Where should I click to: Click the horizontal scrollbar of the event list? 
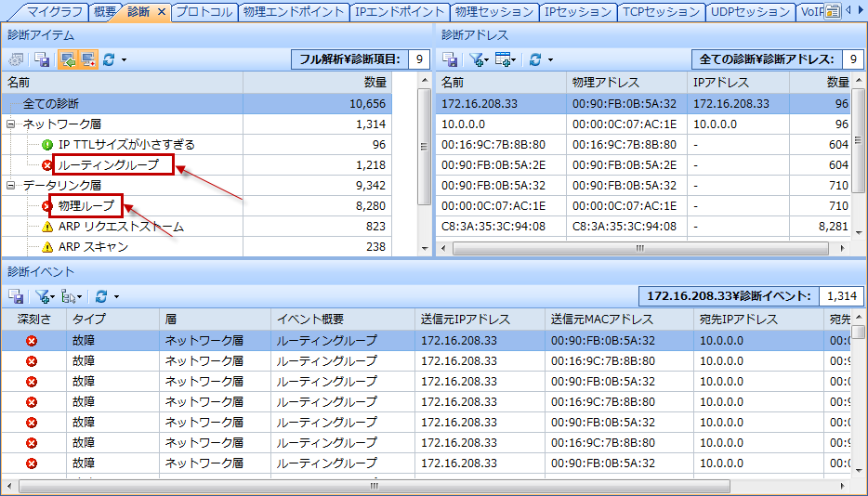point(372,486)
